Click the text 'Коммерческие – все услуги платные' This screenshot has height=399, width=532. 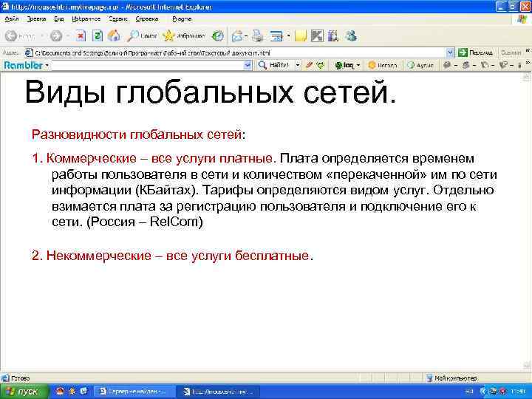coord(160,158)
